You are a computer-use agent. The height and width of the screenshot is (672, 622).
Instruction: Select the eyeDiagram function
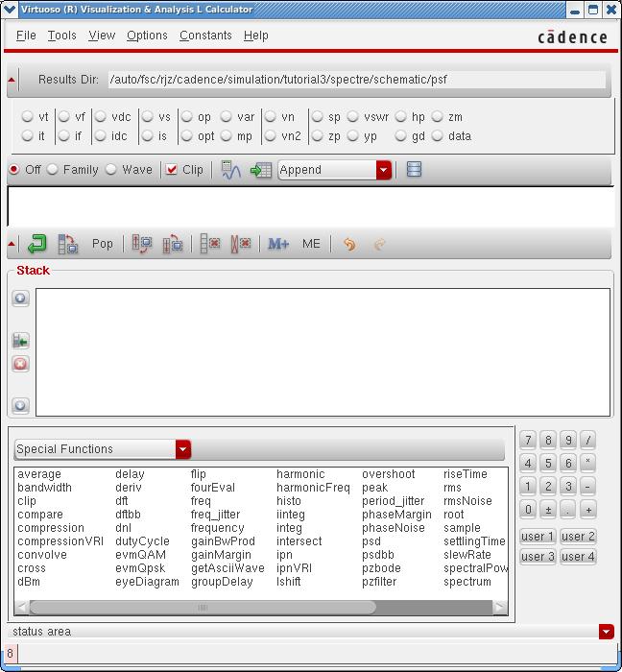147,582
